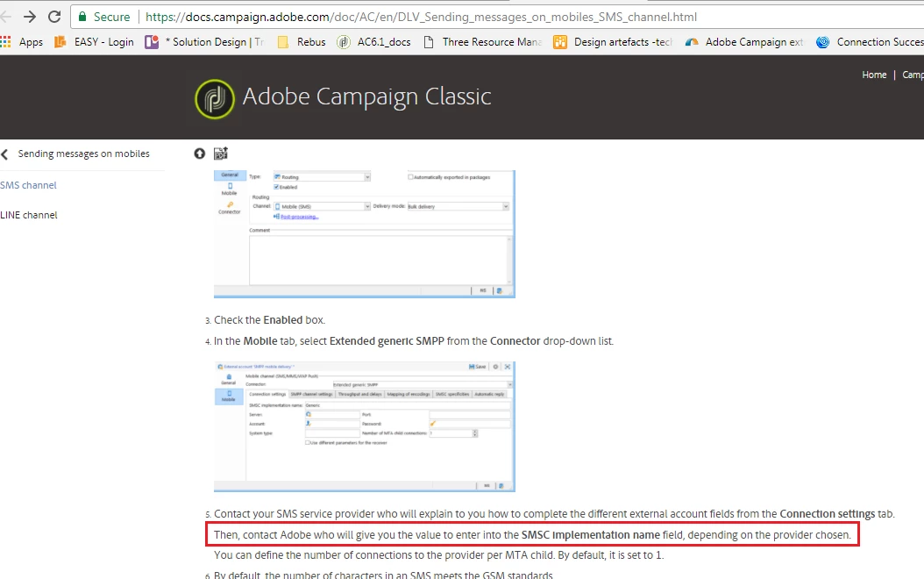Open the Solution Design bookmark
Screen dimensions: 924x579
tap(205, 42)
